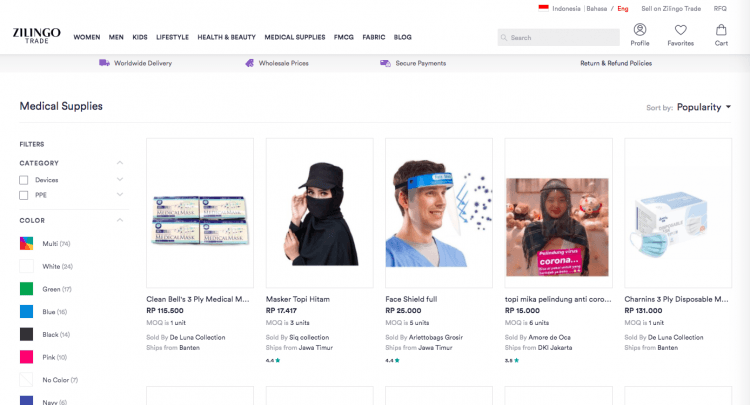Click the Secure Payments card icon
This screenshot has width=750, height=405.
pyautogui.click(x=385, y=63)
